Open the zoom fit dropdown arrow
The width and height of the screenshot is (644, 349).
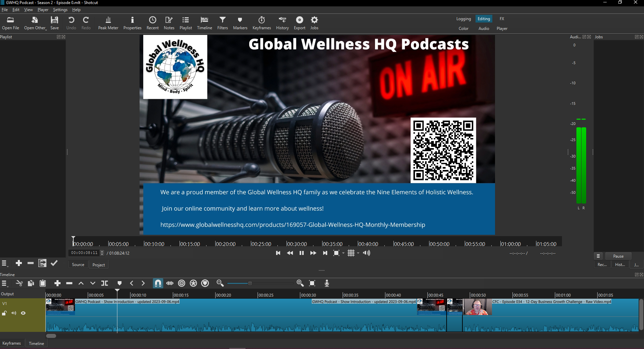pyautogui.click(x=343, y=253)
